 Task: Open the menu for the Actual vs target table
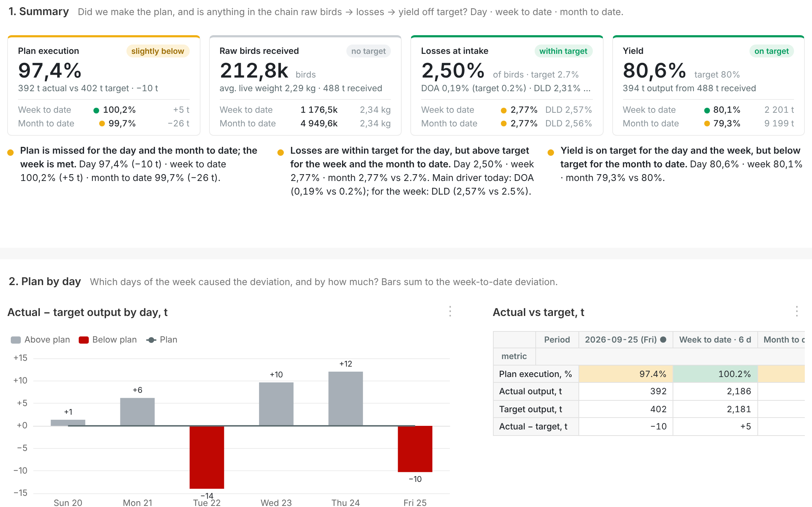(x=797, y=311)
